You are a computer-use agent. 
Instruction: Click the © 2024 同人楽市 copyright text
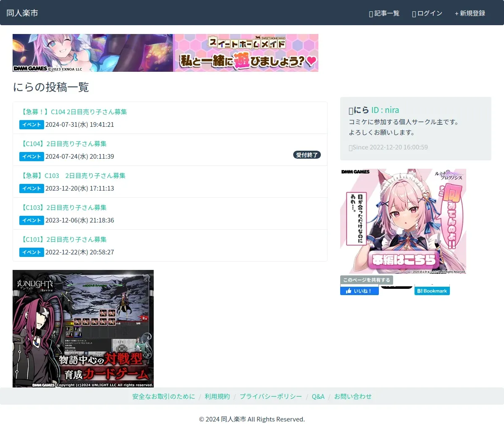point(252,419)
